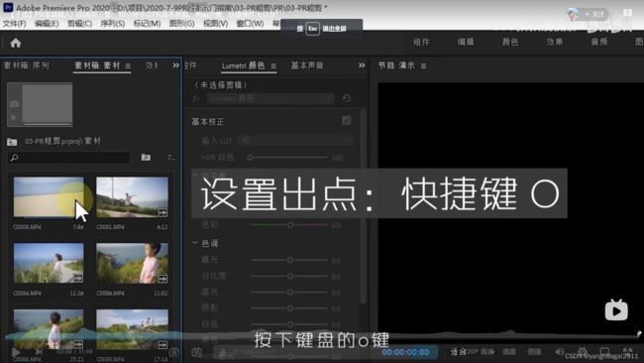644x363 pixels.
Task: Click the clip badge on the C0086.MP4 thumbnail
Action: tap(162, 279)
